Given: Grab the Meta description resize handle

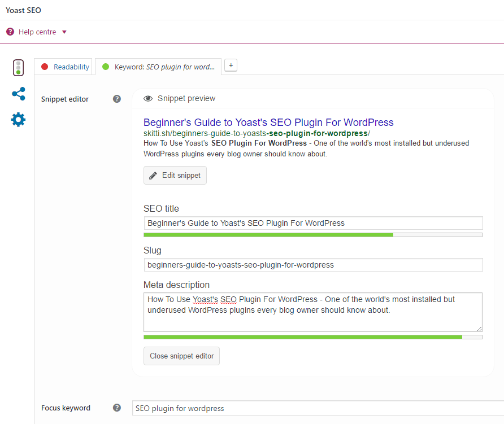Looking at the screenshot, I should pos(479,329).
